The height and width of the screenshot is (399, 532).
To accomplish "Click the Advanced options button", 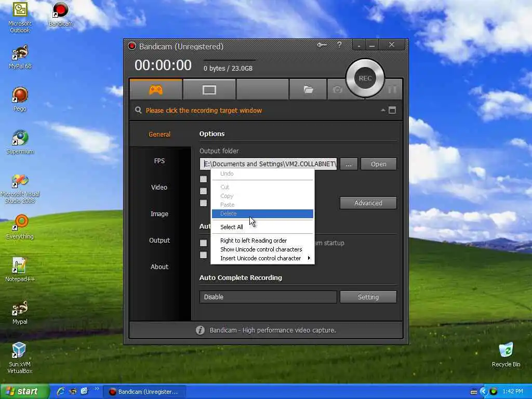I will [368, 203].
